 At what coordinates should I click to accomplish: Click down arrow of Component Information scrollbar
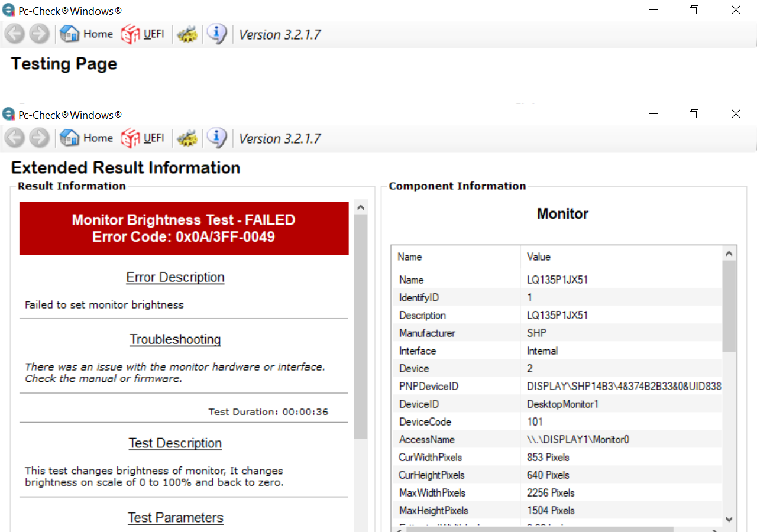(x=729, y=519)
